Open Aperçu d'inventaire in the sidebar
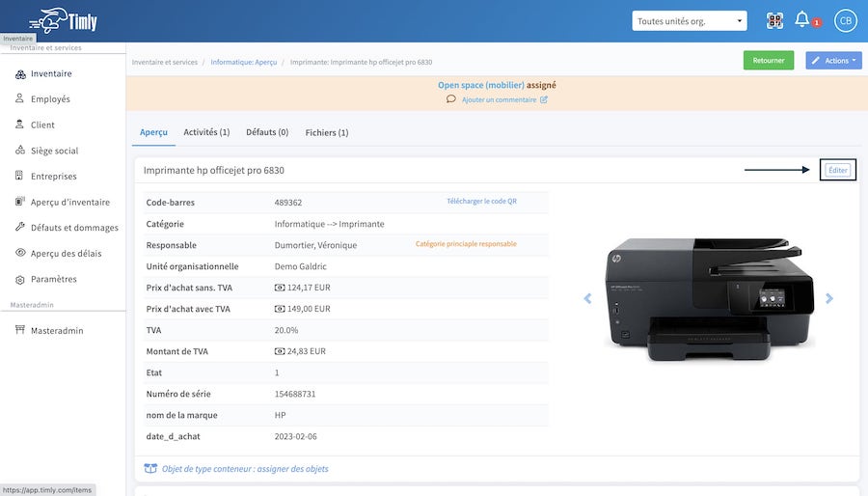This screenshot has height=496, width=868. [x=70, y=202]
